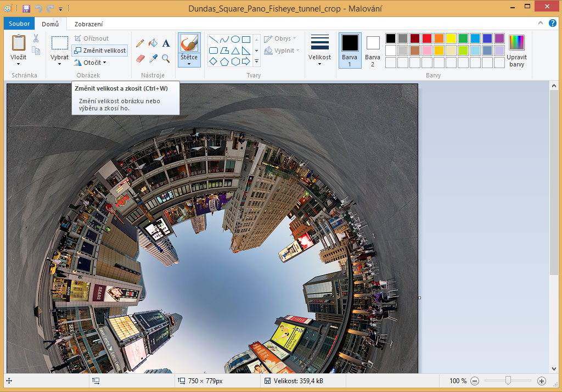Click the zoom in plus button
The width and height of the screenshot is (562, 392).
(x=542, y=381)
